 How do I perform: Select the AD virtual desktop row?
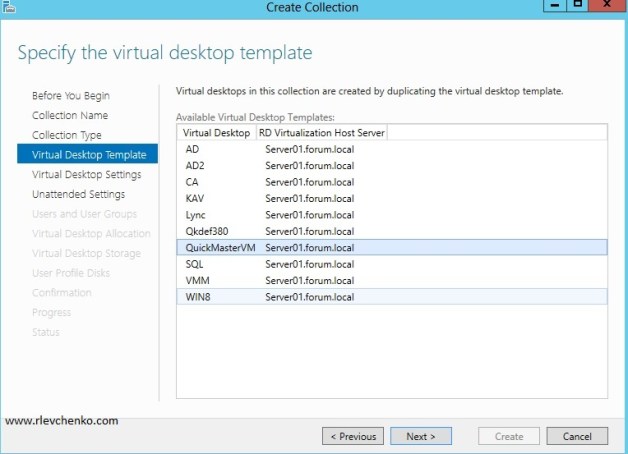(392, 149)
